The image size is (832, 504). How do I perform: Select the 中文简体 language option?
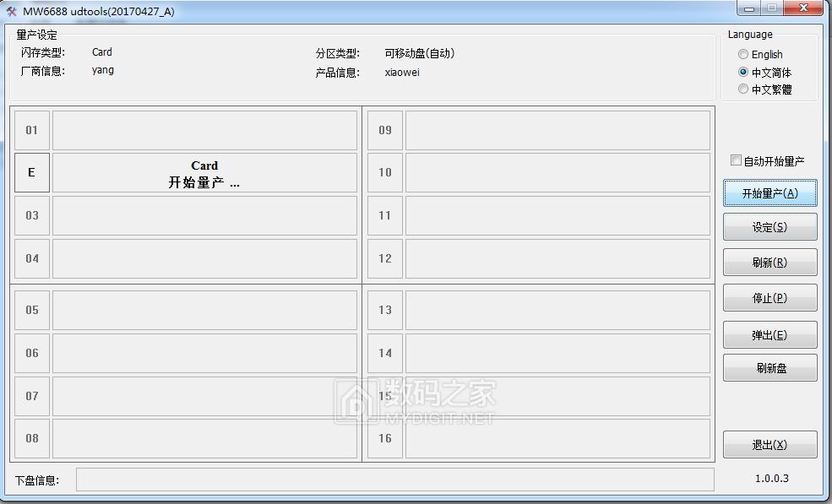pyautogui.click(x=743, y=72)
